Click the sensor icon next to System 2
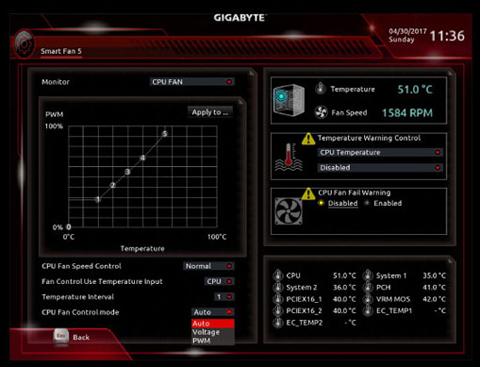 coord(278,287)
